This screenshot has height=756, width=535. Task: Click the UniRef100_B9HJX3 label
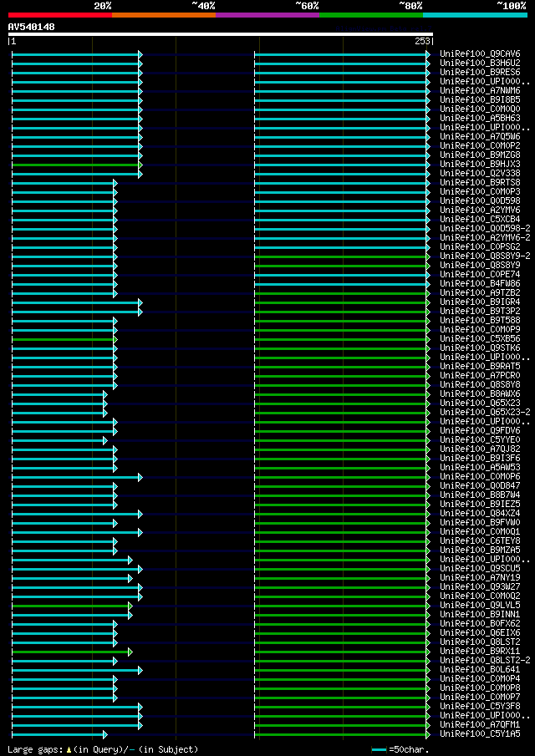pyautogui.click(x=480, y=165)
